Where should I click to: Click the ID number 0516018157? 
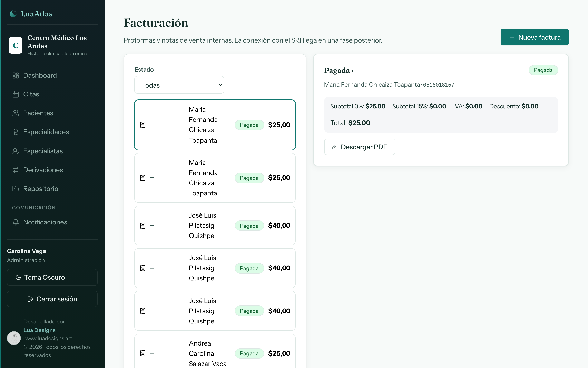(439, 85)
